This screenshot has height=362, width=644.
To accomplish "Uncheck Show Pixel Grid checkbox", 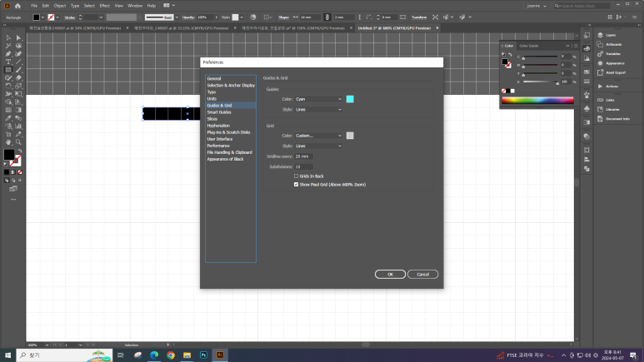I will coord(296,185).
